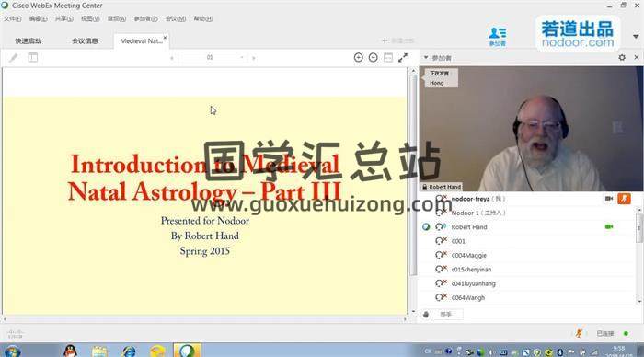
Task: Click muted headset icon beside c015chenyinan
Action: tap(441, 269)
